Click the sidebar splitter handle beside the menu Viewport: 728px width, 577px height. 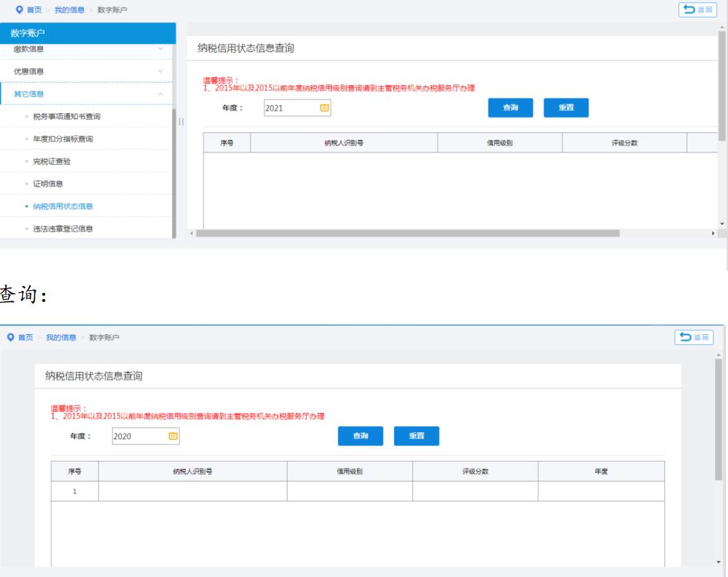click(x=181, y=122)
